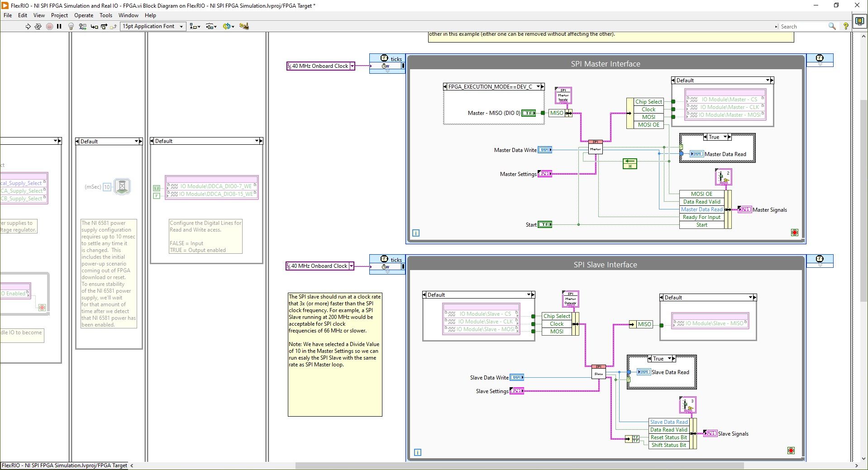Click the Tick Count timer icon in the loop
Screen dimensions: 868x470
[384, 58]
